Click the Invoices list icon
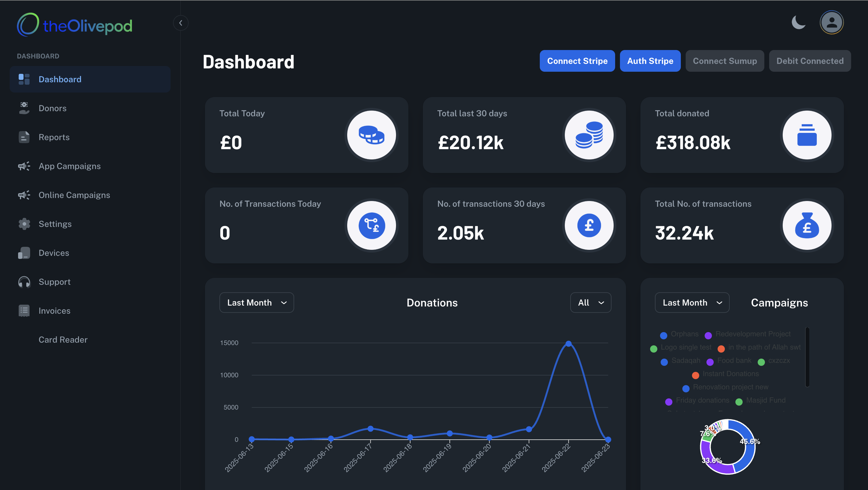Image resolution: width=868 pixels, height=490 pixels. [x=24, y=311]
